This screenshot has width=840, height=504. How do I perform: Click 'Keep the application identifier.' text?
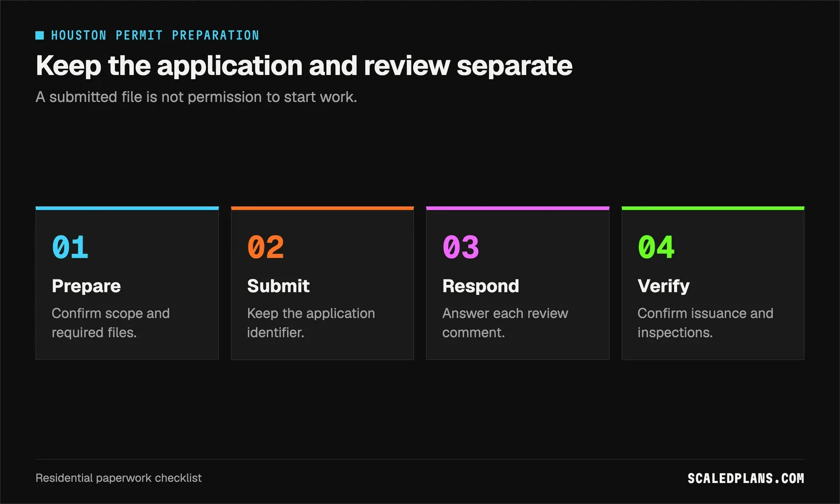click(x=311, y=323)
